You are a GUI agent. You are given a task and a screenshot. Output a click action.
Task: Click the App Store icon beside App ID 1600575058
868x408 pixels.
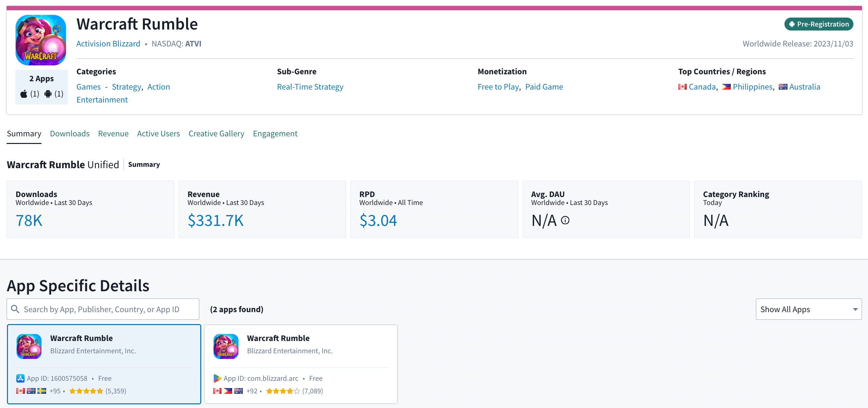click(x=20, y=378)
